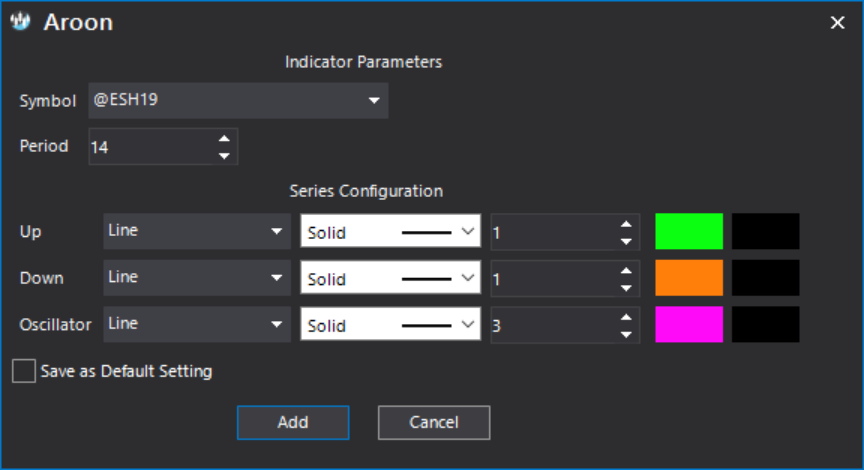The width and height of the screenshot is (864, 470).
Task: Pick the magenta Oscillator color swatch
Action: (x=689, y=324)
